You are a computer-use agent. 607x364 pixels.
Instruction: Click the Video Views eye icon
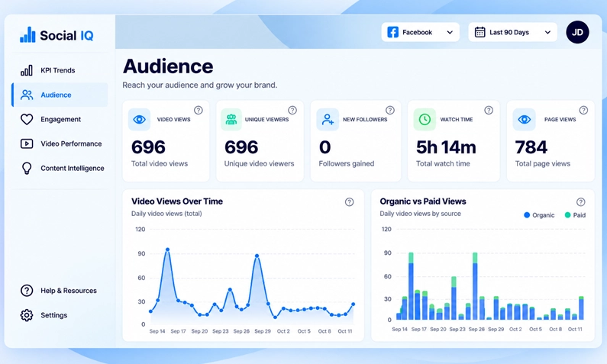(x=140, y=120)
